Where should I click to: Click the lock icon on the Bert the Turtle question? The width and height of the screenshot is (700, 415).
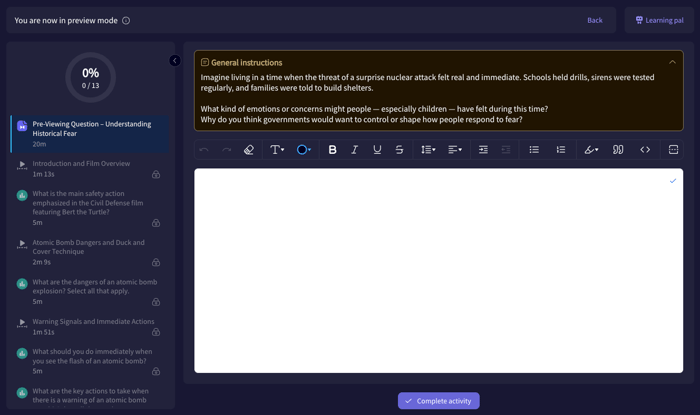coord(156,223)
